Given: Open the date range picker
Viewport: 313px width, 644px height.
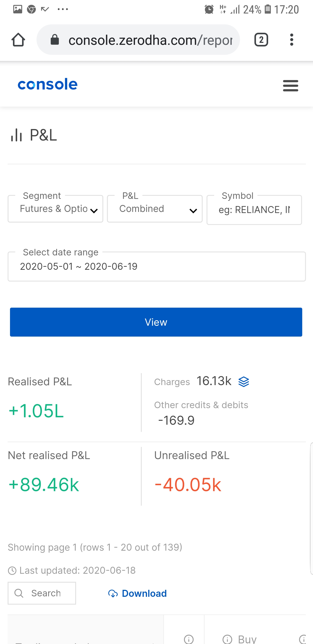Looking at the screenshot, I should point(157,267).
